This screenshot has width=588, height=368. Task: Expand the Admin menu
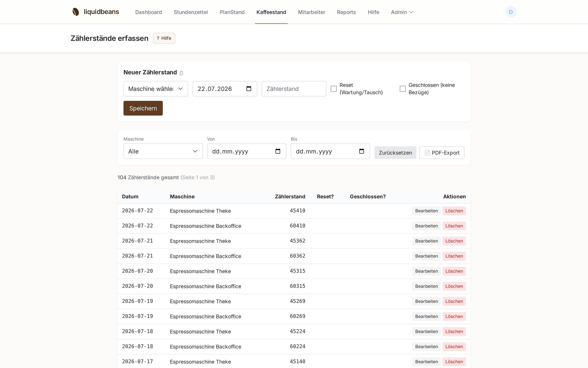click(402, 12)
